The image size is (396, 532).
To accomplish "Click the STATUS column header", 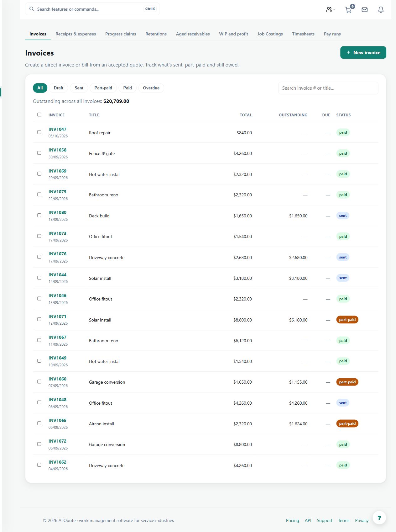I will pos(343,115).
